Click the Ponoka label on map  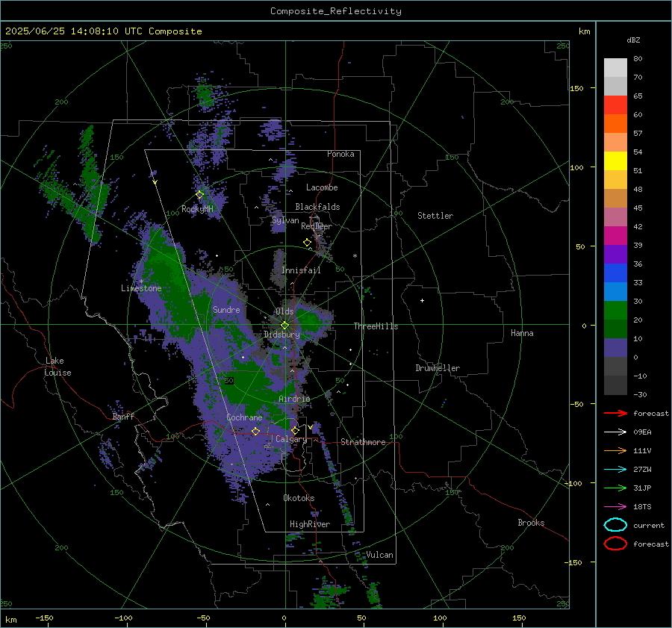tap(340, 154)
